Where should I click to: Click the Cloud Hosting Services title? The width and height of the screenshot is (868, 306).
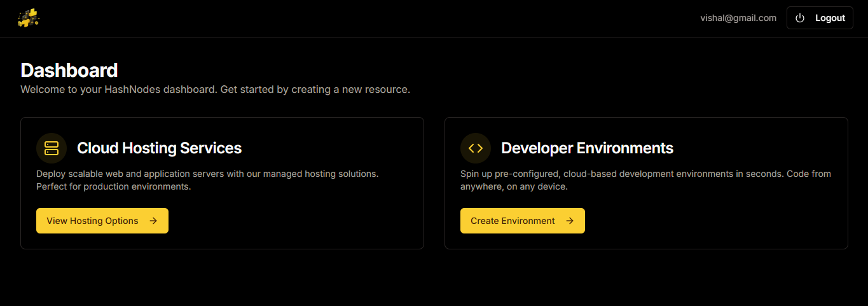tap(159, 148)
